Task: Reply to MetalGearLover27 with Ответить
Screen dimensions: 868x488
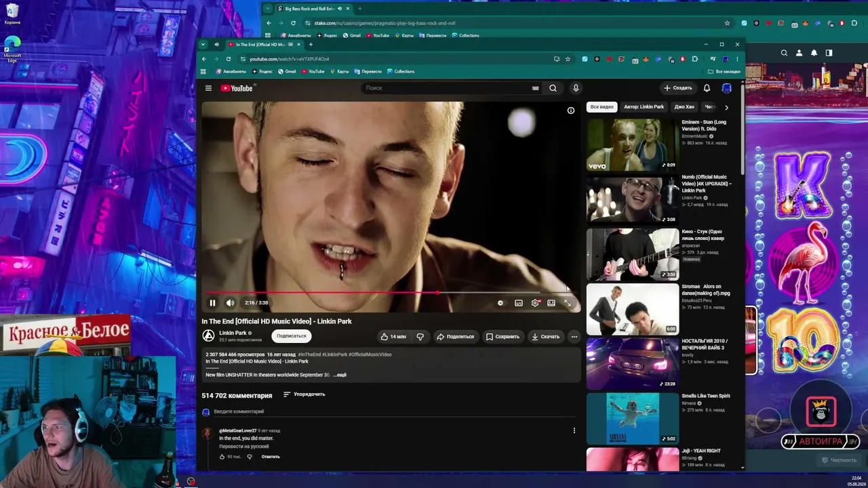Action: click(x=271, y=457)
